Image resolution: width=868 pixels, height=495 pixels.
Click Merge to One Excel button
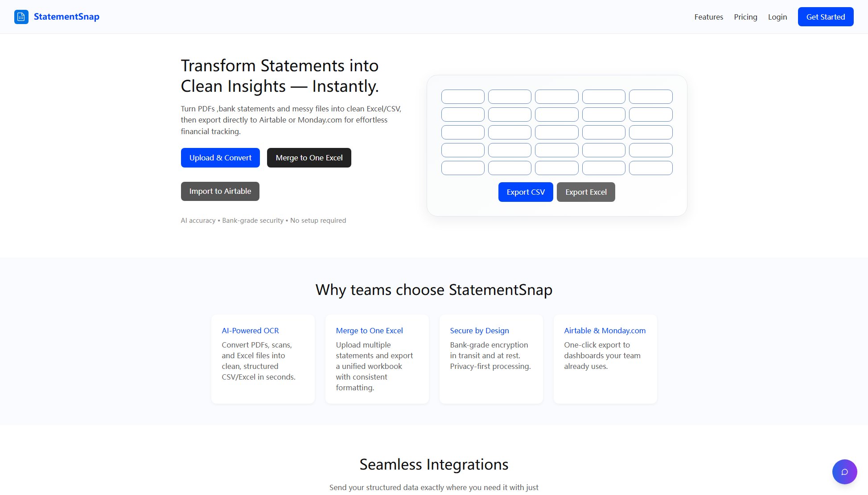tap(309, 158)
